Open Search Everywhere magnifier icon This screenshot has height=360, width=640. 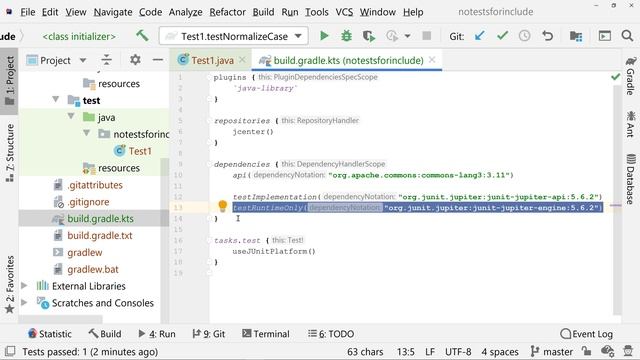[x=627, y=36]
